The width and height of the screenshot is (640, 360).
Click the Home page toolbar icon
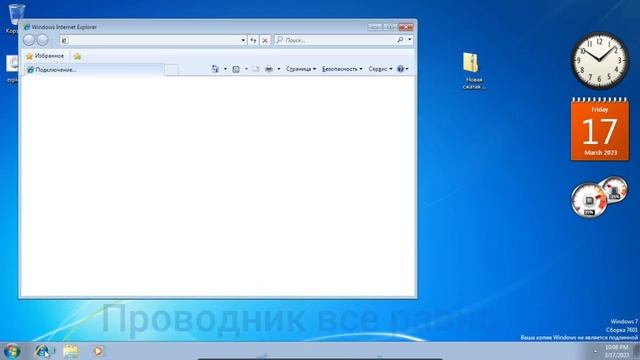click(x=215, y=69)
